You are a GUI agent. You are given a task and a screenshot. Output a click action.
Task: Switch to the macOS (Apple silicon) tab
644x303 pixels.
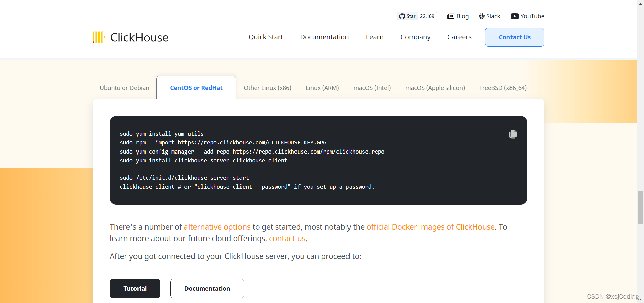(x=435, y=88)
